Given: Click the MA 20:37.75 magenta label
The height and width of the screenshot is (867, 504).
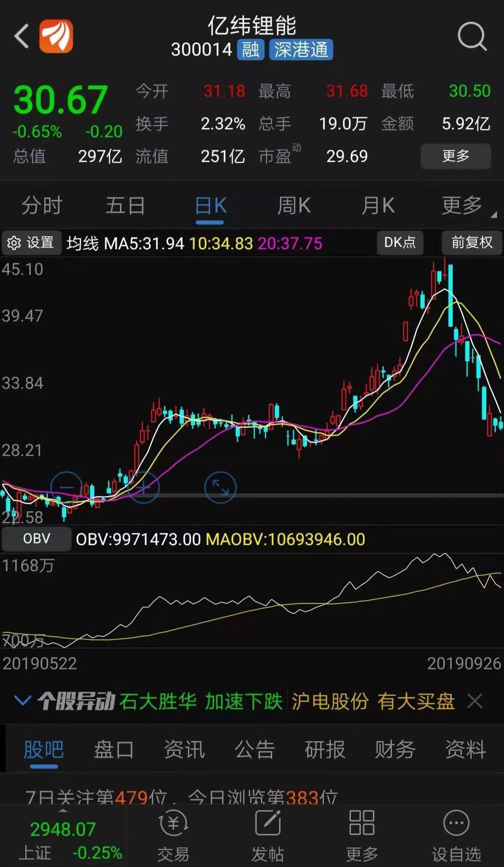Looking at the screenshot, I should pyautogui.click(x=290, y=243).
